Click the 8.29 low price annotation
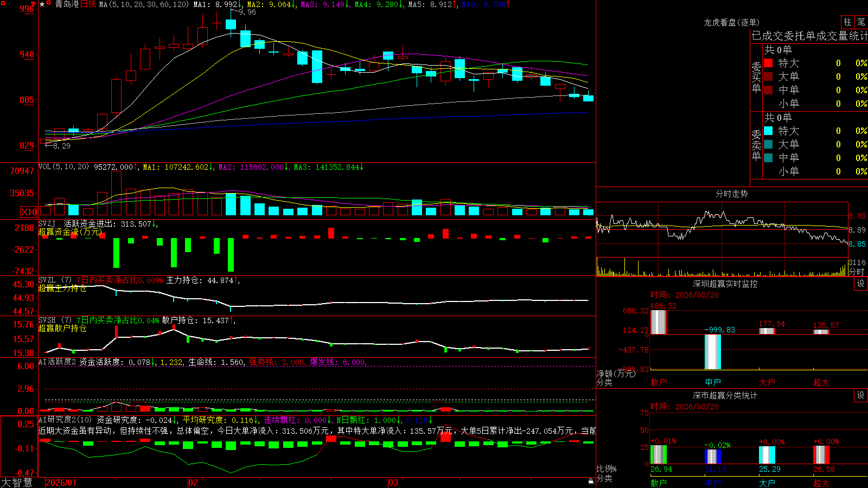Screen dimensions: 868x488 point(61,145)
